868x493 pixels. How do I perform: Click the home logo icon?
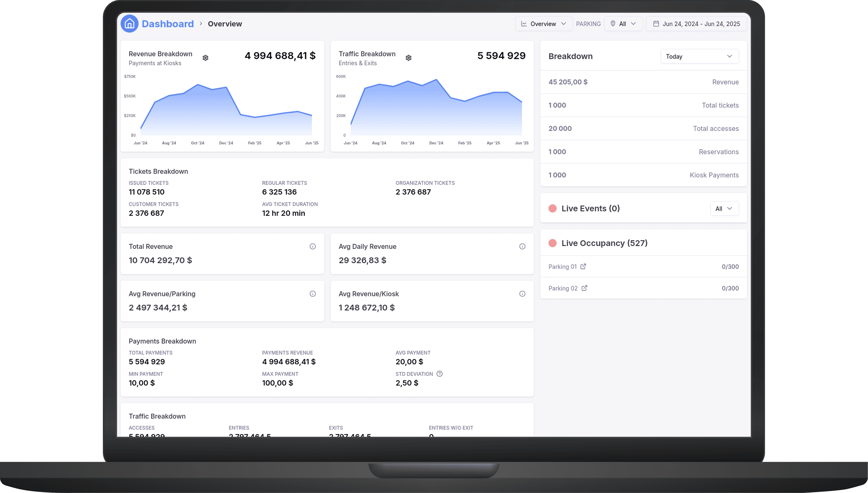pos(129,24)
